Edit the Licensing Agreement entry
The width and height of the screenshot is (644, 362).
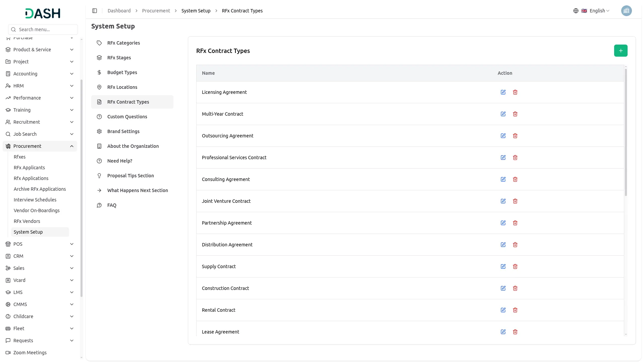pyautogui.click(x=503, y=92)
